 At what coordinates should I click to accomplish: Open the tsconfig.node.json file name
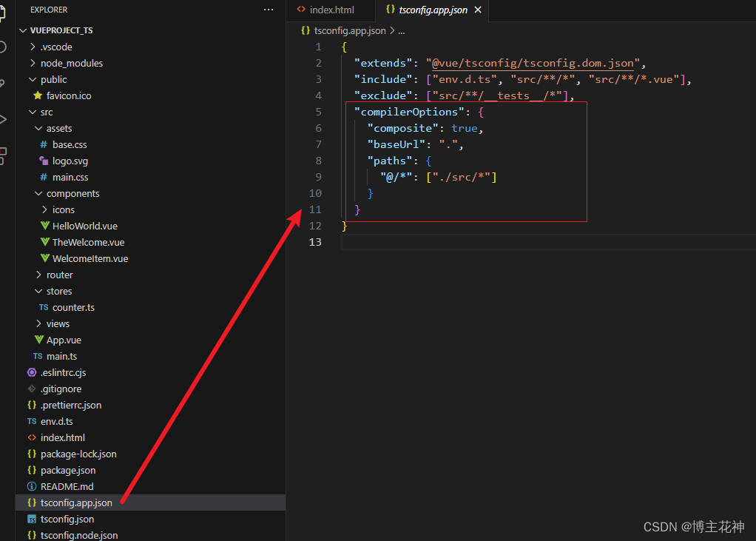pyautogui.click(x=79, y=535)
